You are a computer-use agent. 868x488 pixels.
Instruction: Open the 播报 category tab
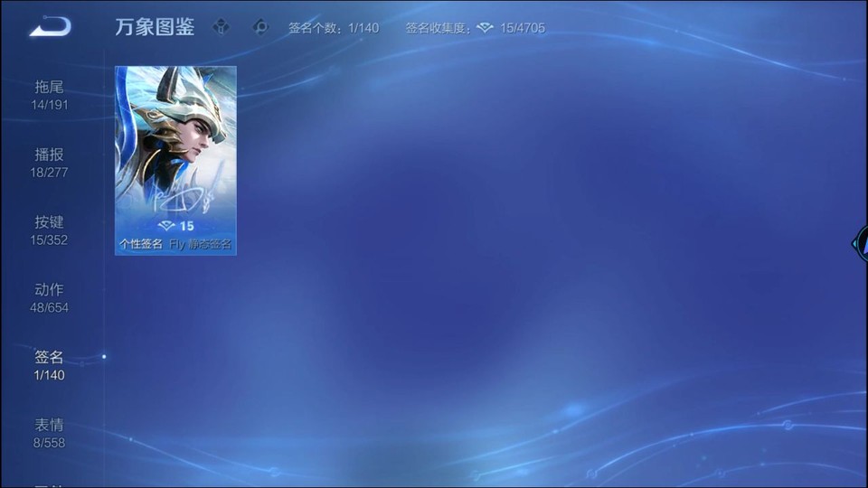click(50, 163)
